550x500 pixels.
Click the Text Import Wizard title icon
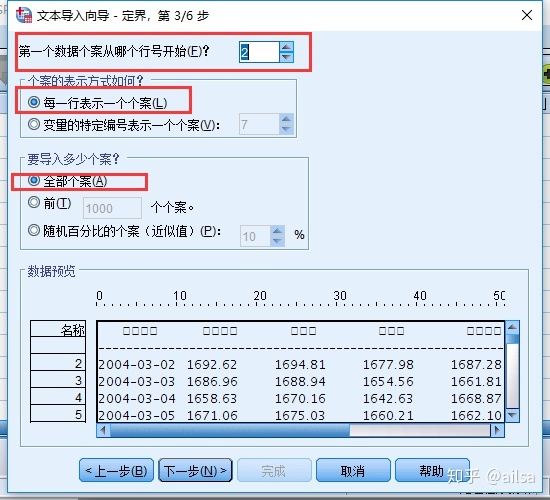click(24, 15)
